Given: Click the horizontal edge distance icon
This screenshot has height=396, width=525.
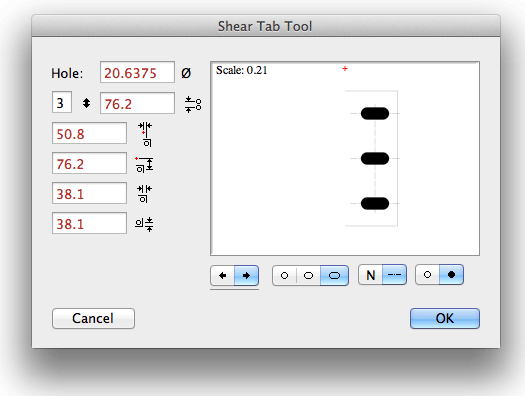Looking at the screenshot, I should [144, 194].
